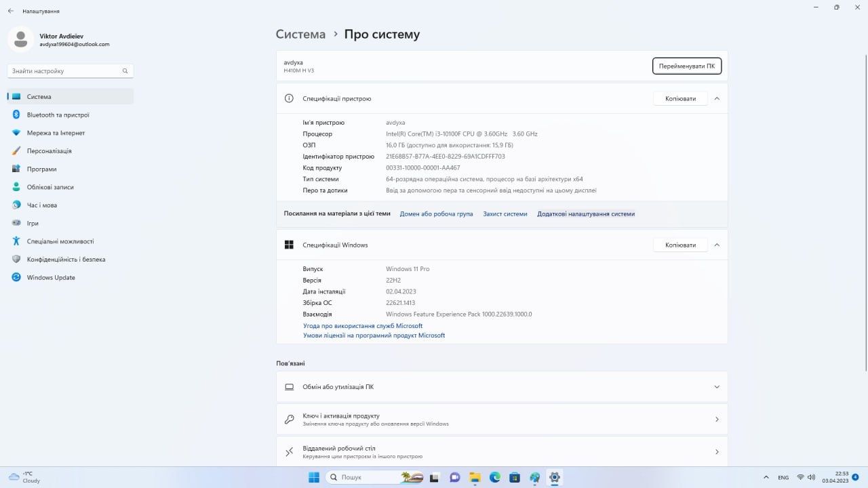Show hidden tray icons chevron
Image resolution: width=868 pixels, height=488 pixels.
[x=766, y=477]
